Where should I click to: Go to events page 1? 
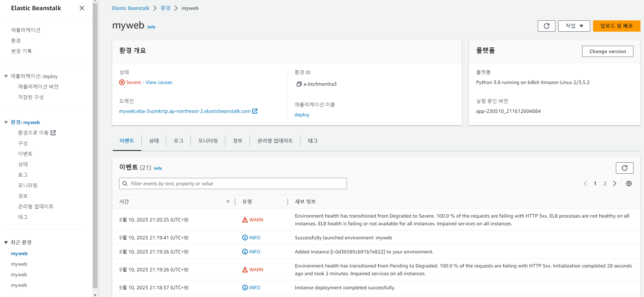pyautogui.click(x=595, y=183)
